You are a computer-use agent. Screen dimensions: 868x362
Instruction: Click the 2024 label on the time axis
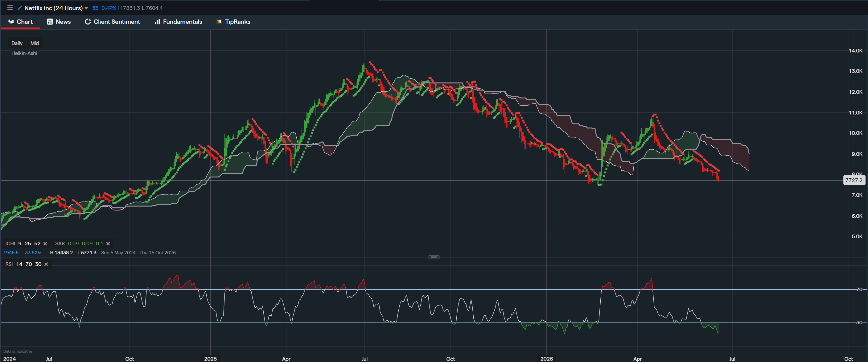coord(10,359)
